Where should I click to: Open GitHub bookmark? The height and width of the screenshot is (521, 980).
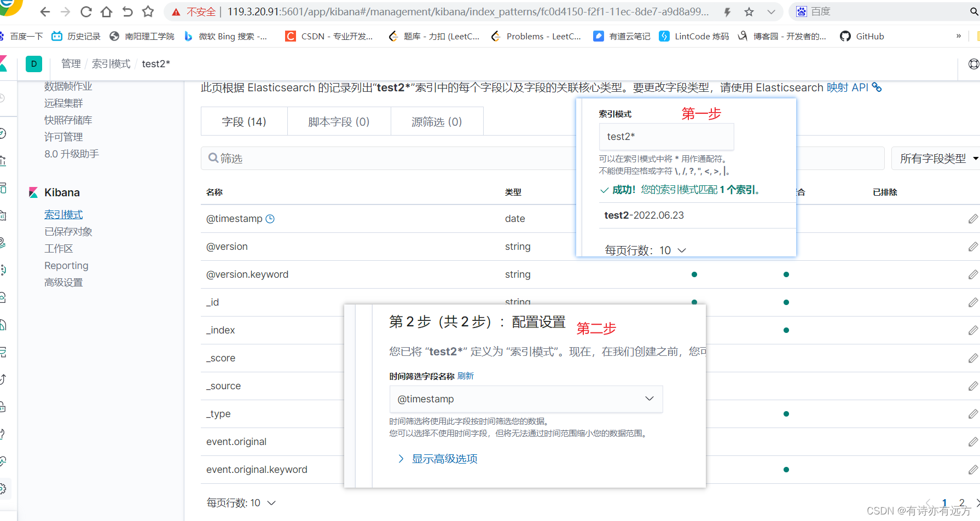[x=862, y=36]
